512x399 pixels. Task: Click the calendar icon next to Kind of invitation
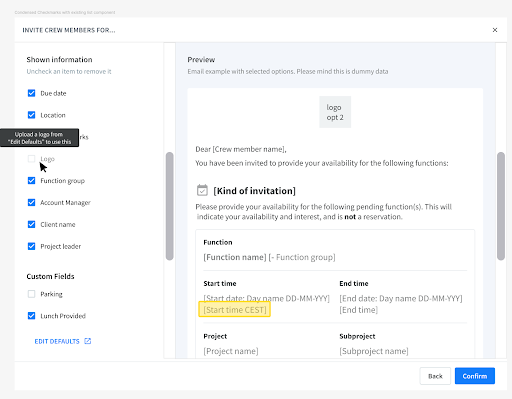coord(202,190)
